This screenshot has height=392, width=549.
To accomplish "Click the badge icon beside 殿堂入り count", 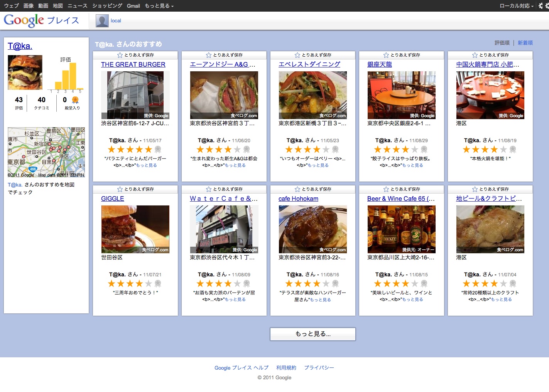I will [75, 100].
